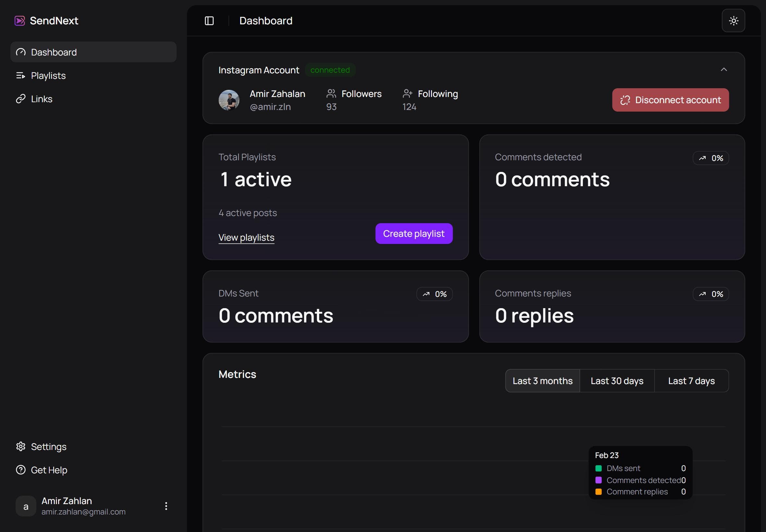
Task: Click the Disconnect account button
Action: coord(670,100)
